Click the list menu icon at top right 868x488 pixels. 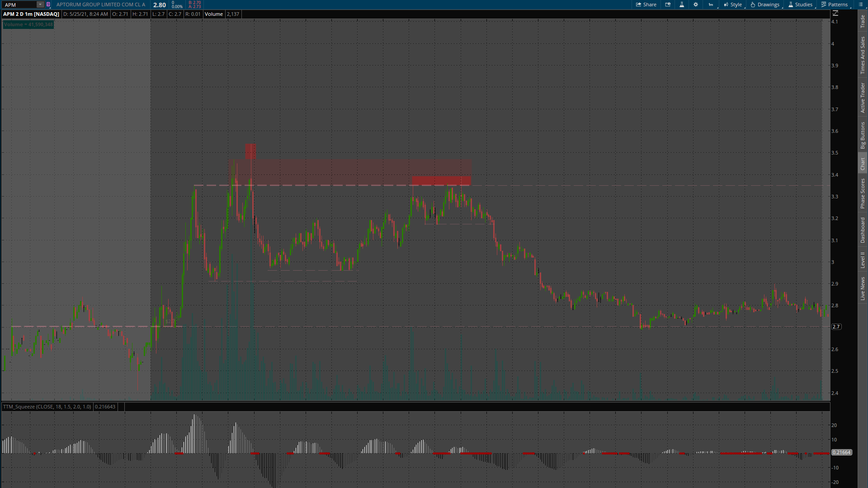(x=860, y=5)
